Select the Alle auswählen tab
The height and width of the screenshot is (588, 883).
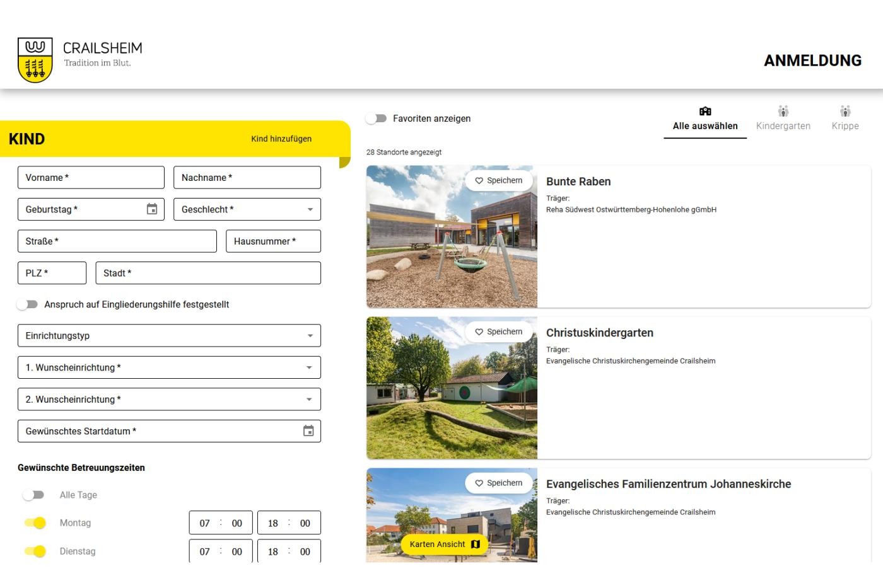(x=705, y=119)
